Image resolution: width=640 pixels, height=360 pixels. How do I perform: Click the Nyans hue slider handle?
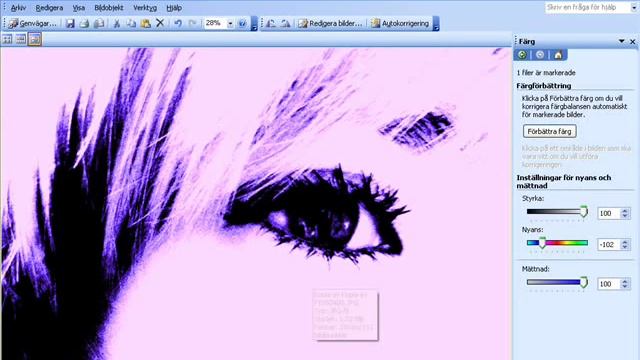tap(542, 242)
